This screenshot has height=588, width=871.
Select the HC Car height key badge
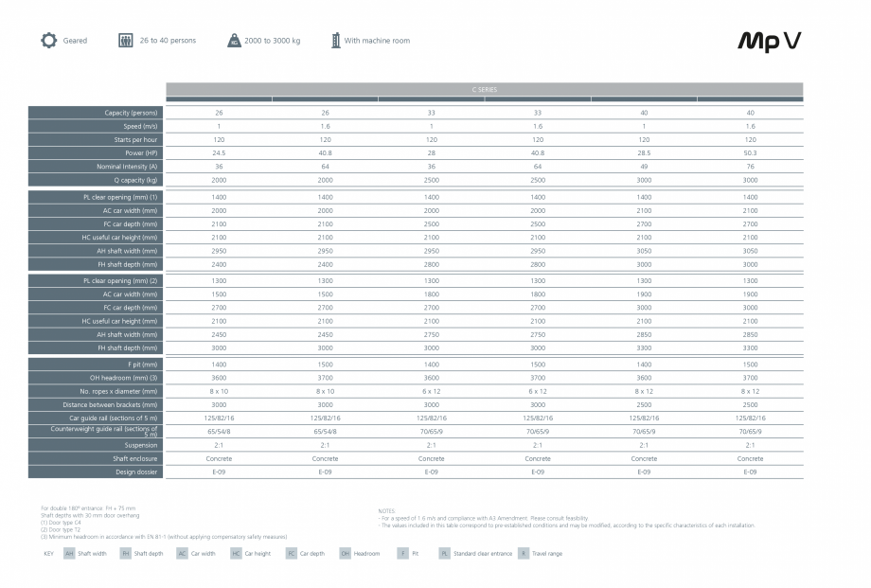point(235,553)
